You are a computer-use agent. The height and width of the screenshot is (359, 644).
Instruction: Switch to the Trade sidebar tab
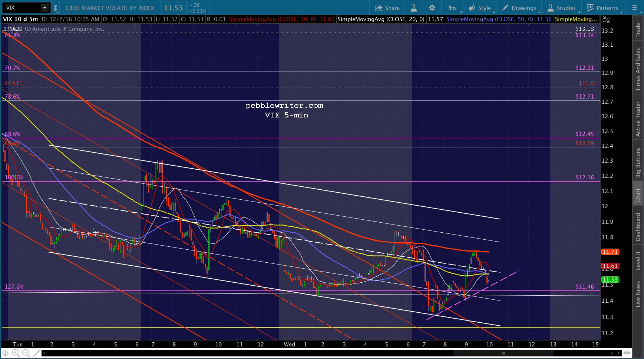[x=638, y=30]
